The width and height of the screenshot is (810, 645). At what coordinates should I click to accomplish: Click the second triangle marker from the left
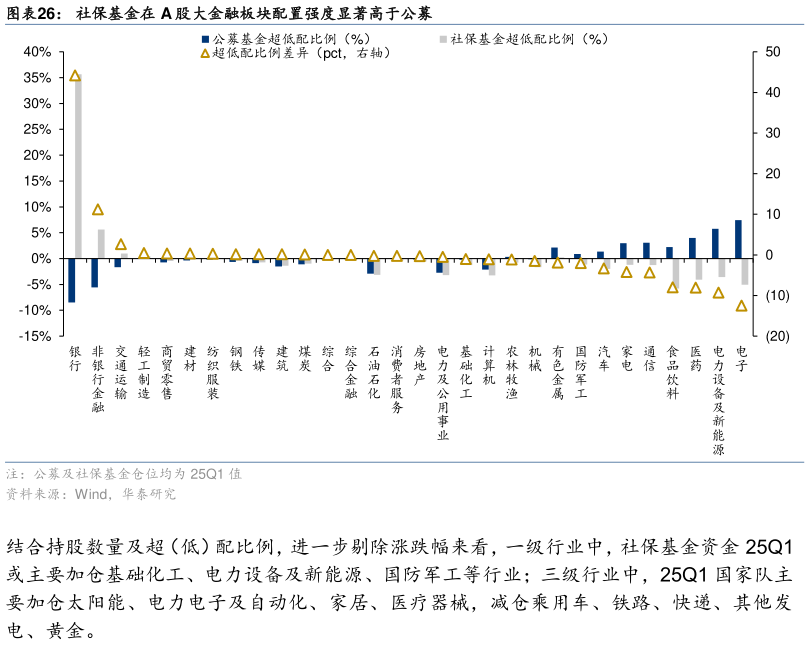(x=98, y=210)
